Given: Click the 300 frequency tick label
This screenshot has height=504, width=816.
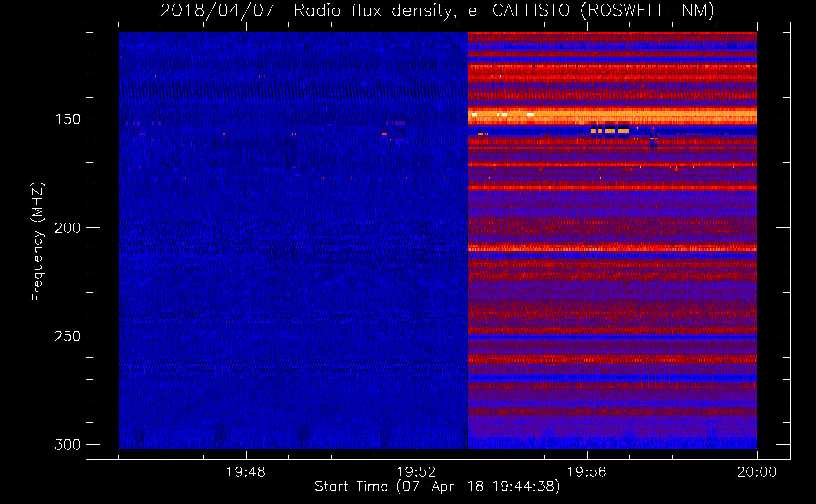Looking at the screenshot, I should click(x=68, y=445).
